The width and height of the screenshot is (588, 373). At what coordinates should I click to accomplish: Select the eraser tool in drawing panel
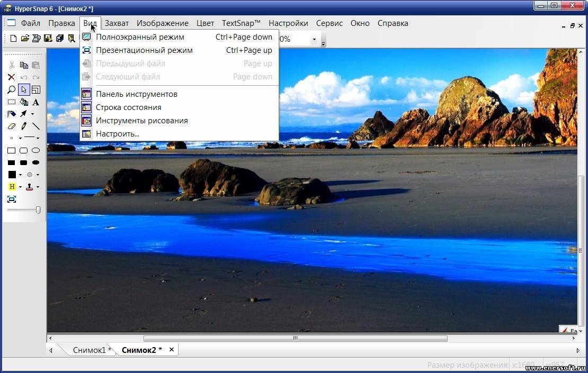pyautogui.click(x=12, y=126)
